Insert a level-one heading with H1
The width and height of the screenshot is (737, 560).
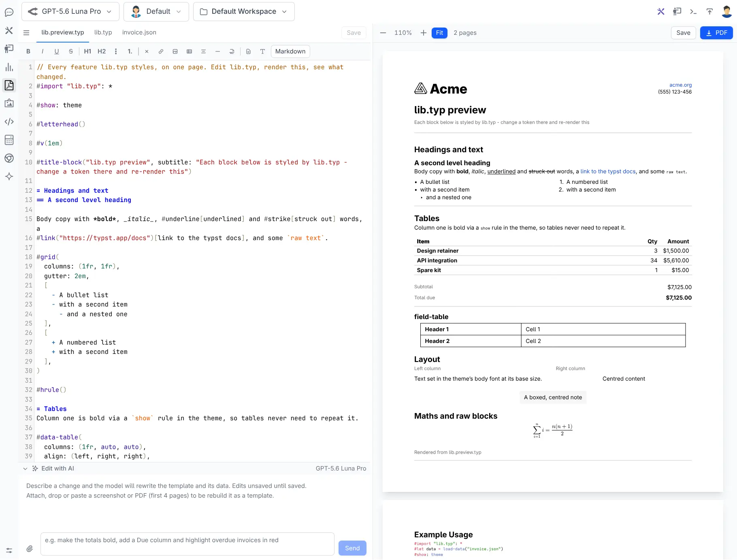pyautogui.click(x=87, y=51)
